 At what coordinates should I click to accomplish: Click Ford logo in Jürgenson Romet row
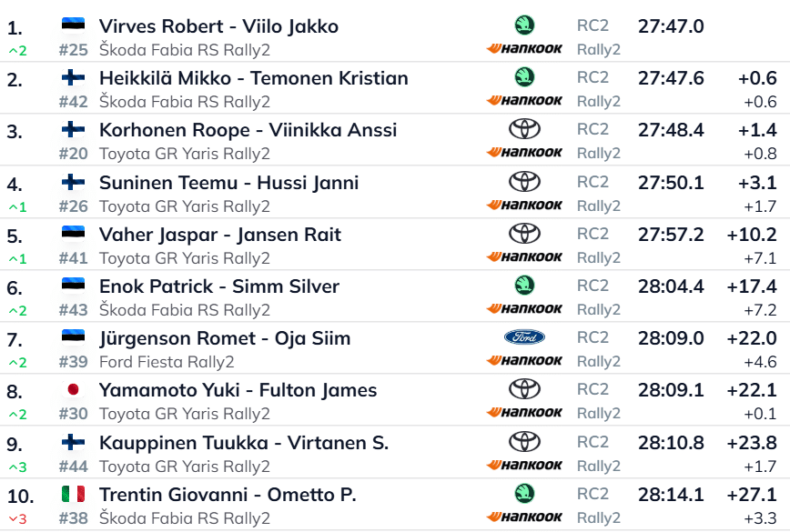(x=524, y=337)
